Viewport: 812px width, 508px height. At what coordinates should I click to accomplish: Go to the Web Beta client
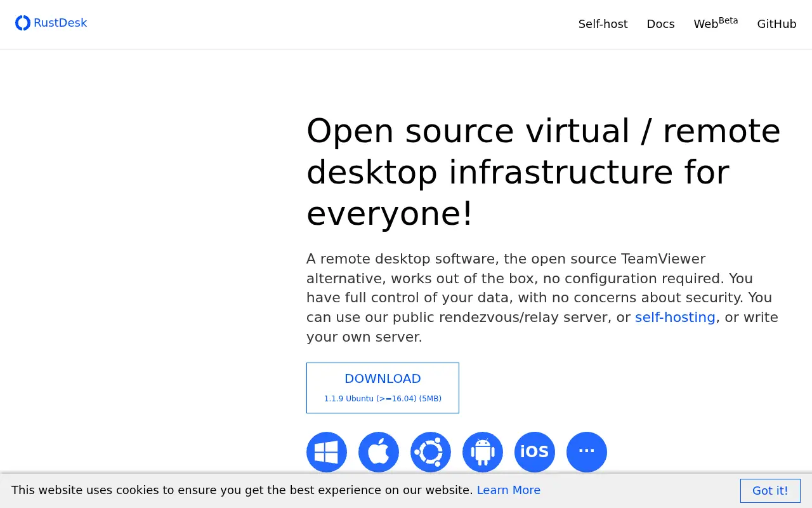click(x=716, y=23)
